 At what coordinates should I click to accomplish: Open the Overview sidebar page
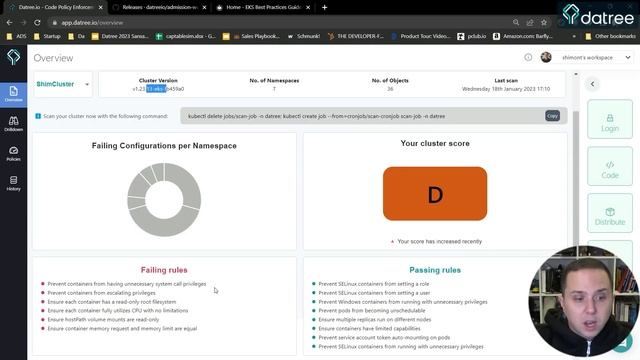(13, 94)
